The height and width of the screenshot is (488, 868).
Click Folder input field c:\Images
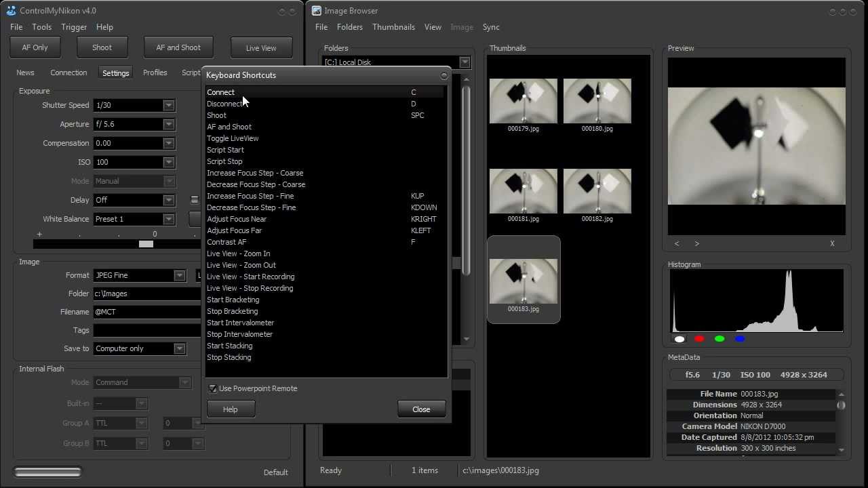[x=147, y=293]
